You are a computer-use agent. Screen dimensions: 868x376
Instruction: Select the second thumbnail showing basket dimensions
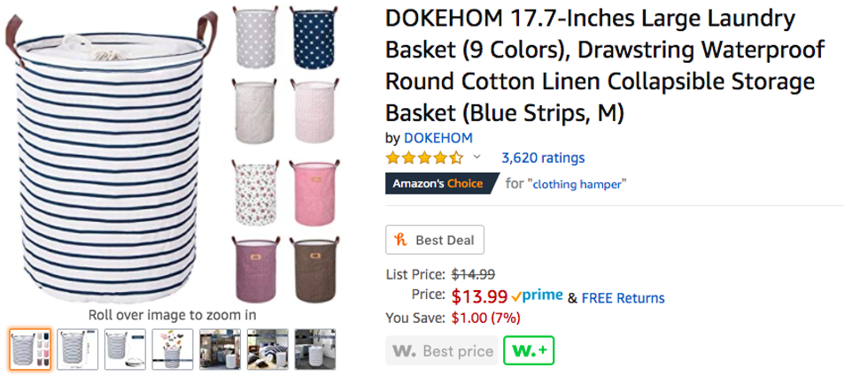click(78, 349)
